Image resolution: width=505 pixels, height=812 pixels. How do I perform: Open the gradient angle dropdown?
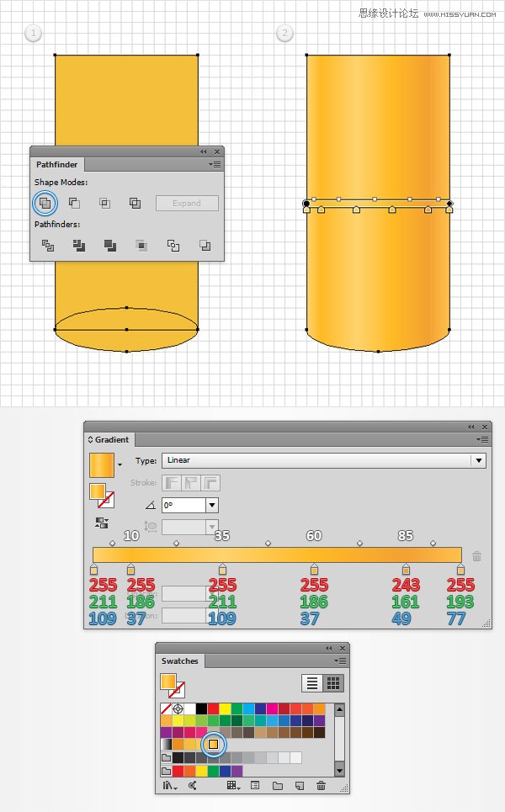coord(211,505)
